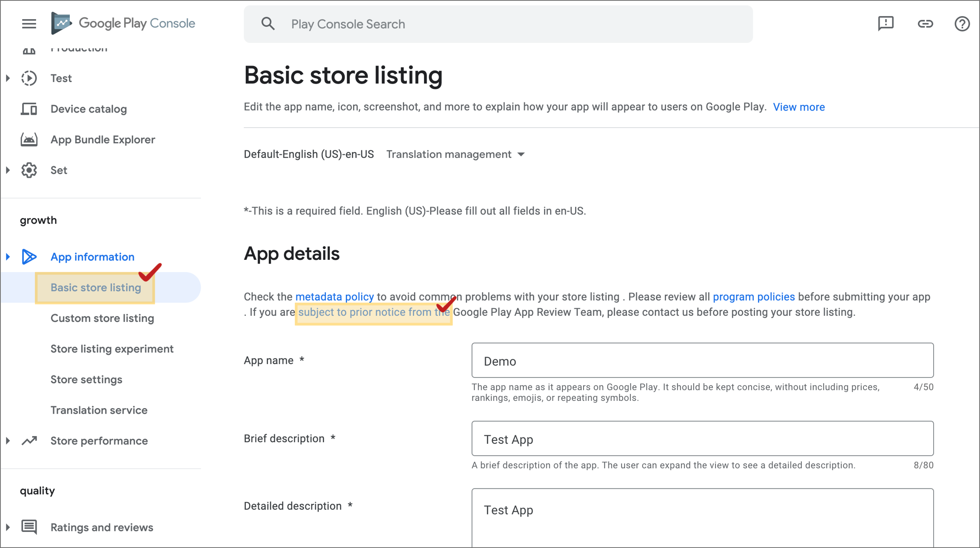Collapse the App information section
This screenshot has height=548, width=980.
coord(8,257)
